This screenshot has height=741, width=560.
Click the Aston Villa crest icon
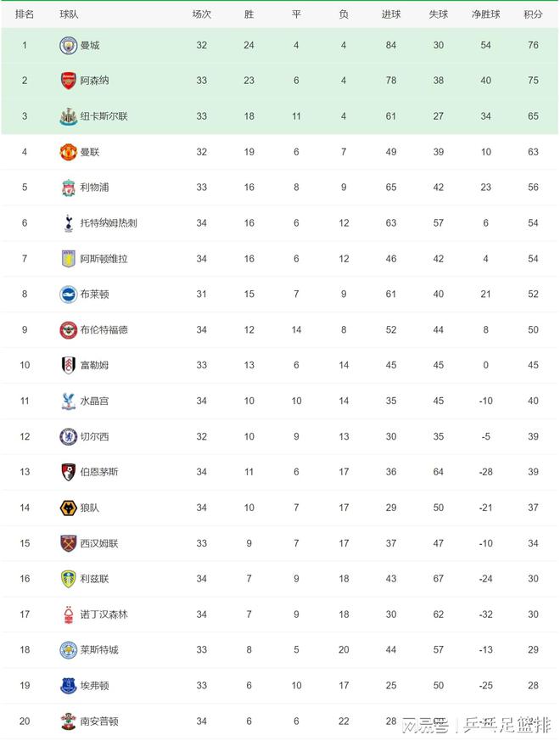coord(69,259)
